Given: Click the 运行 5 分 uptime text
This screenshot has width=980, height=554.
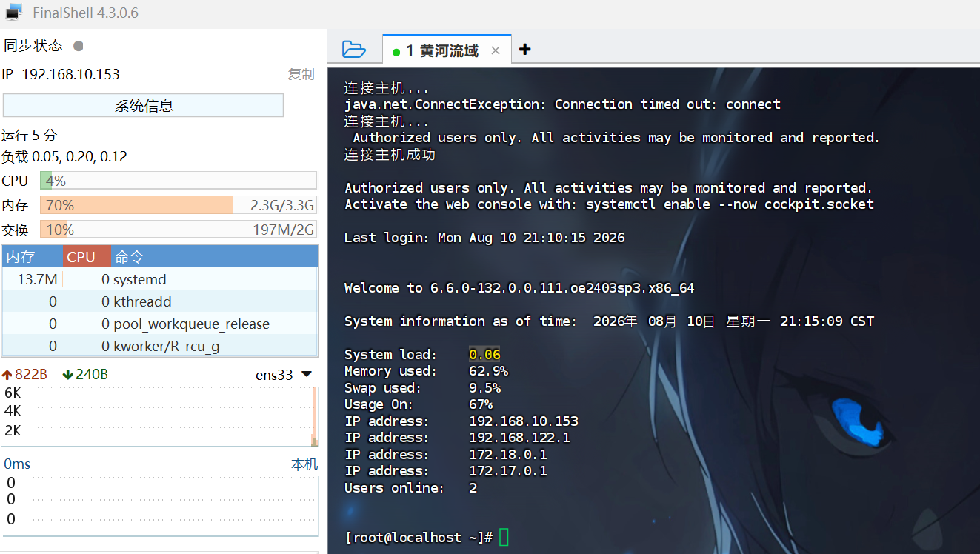Looking at the screenshot, I should 30,136.
